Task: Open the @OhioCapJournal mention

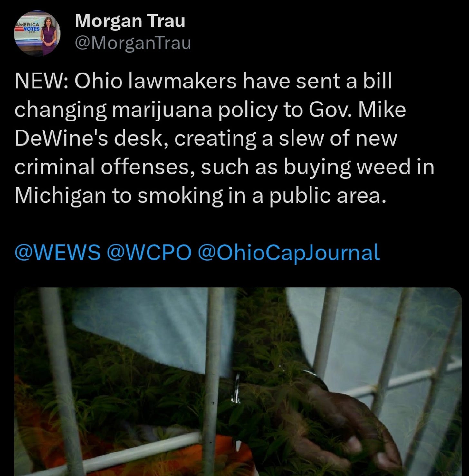Action: [289, 252]
